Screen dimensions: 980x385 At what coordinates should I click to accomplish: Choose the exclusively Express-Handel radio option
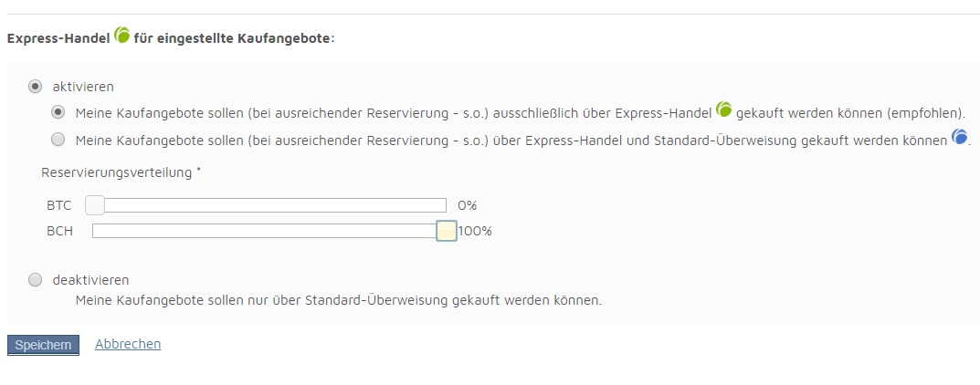tap(58, 113)
